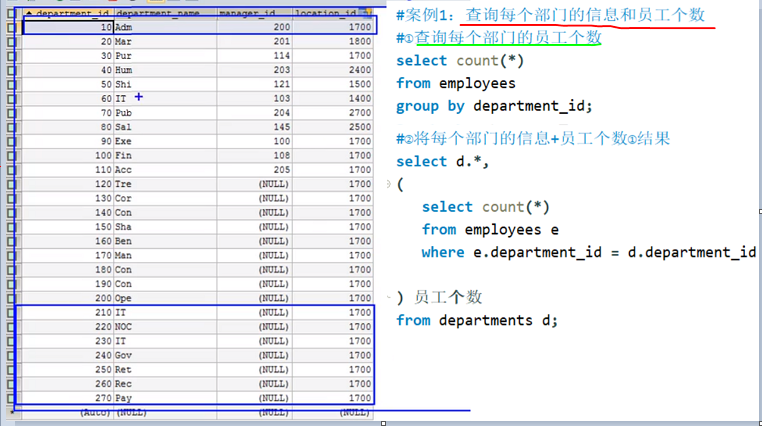762x426 pixels.
Task: Select the Adm department name cell
Action: click(x=165, y=28)
